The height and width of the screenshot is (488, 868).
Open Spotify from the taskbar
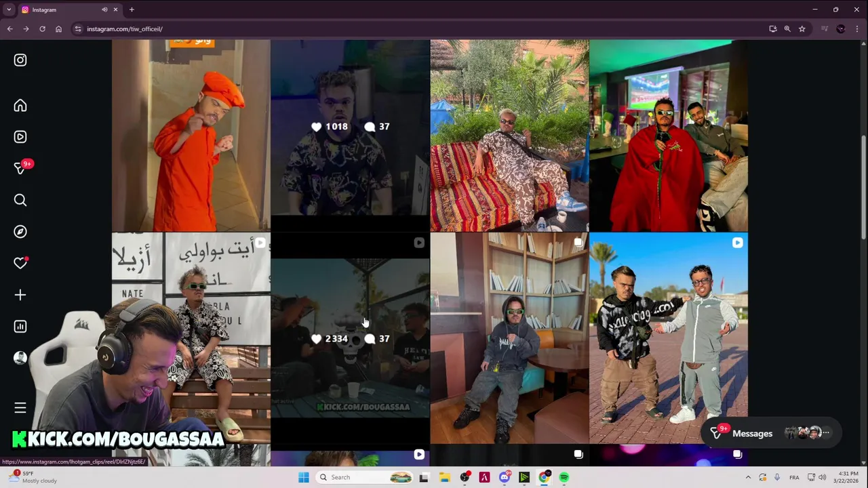tap(564, 477)
